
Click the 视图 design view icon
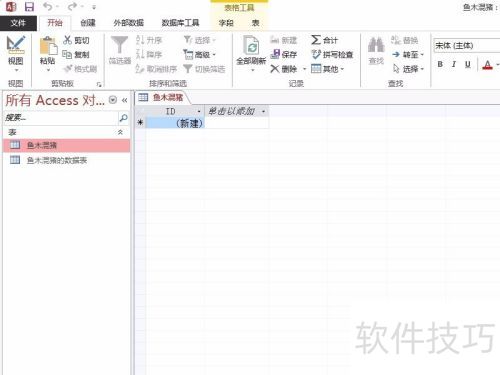[x=16, y=45]
